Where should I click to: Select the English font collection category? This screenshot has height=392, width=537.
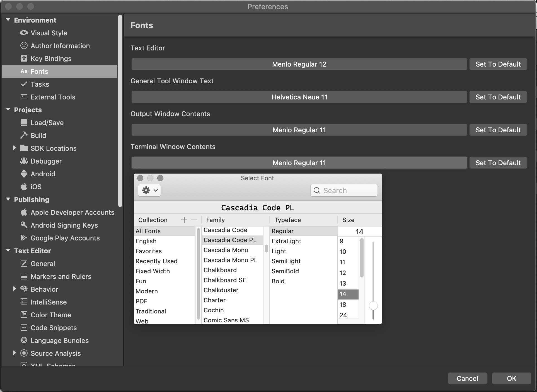tap(146, 241)
